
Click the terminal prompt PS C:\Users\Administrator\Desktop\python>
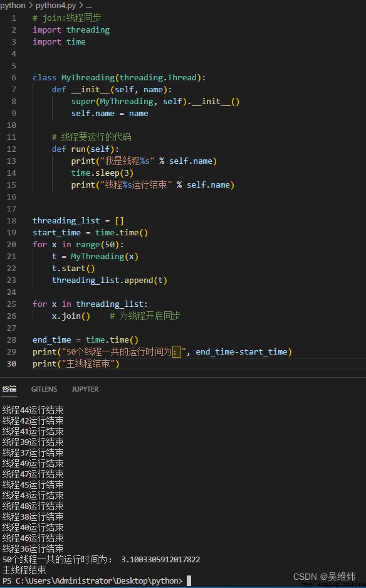click(x=93, y=581)
